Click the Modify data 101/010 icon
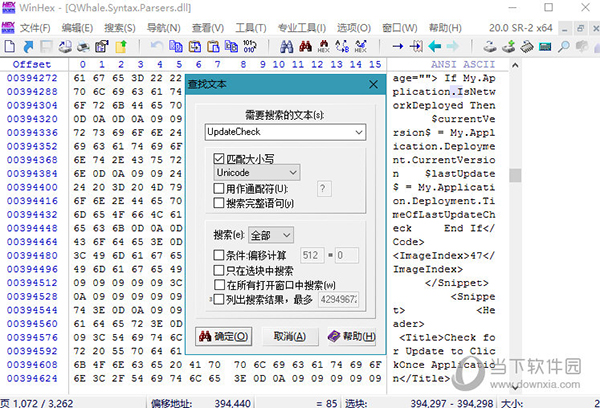 click(x=249, y=47)
